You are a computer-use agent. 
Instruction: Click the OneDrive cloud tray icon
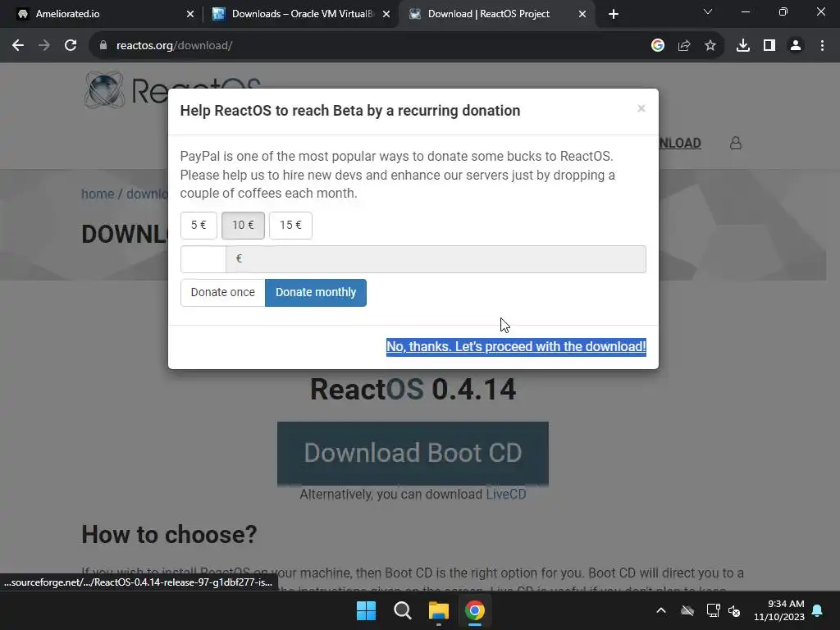(x=687, y=610)
